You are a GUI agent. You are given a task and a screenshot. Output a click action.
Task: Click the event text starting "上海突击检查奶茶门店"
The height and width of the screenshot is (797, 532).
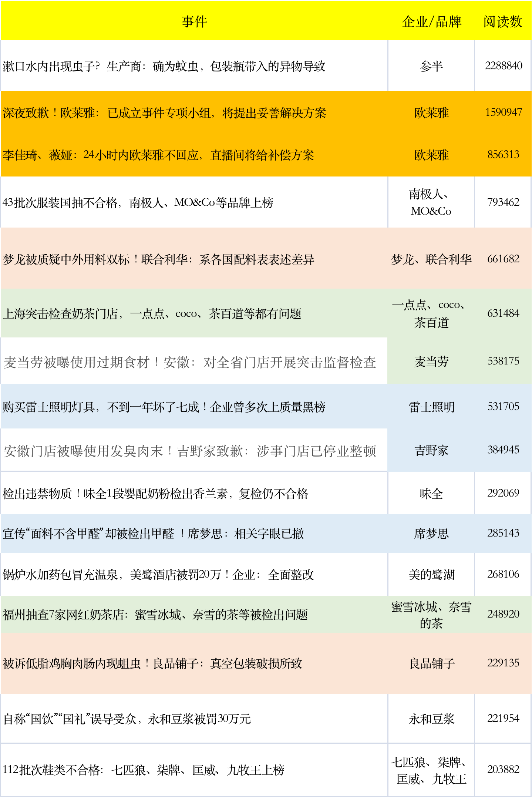[x=152, y=314]
